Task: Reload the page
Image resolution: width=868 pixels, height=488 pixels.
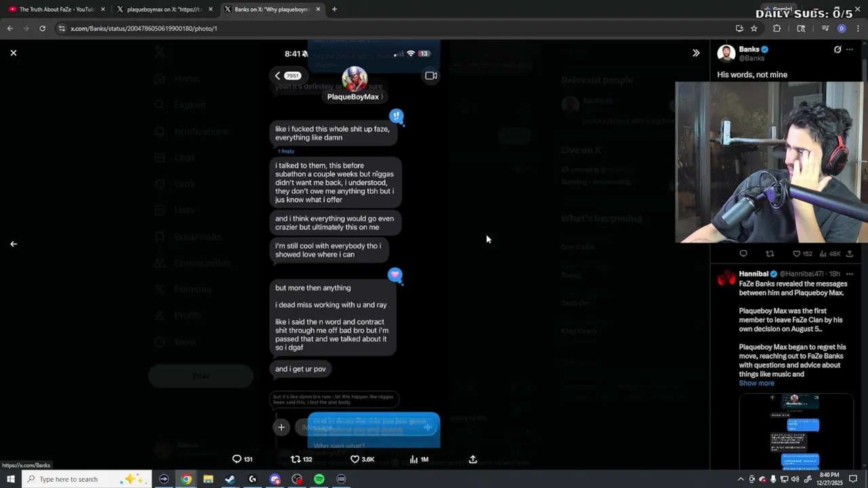Action: click(42, 28)
